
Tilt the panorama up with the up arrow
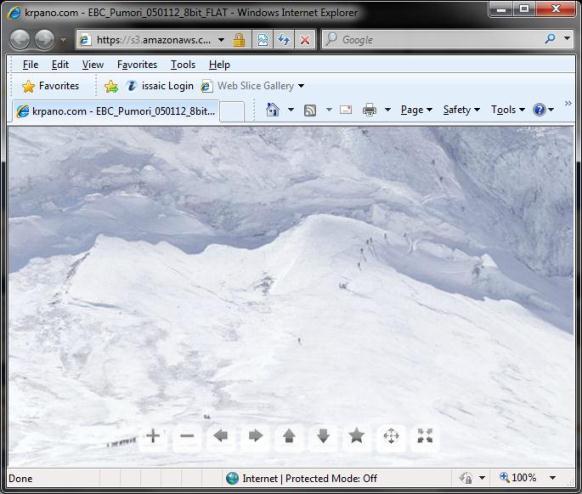pyautogui.click(x=289, y=436)
